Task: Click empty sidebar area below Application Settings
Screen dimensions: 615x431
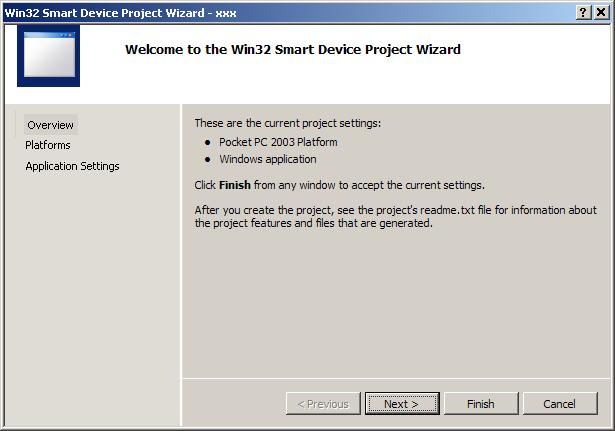Action: [92, 290]
